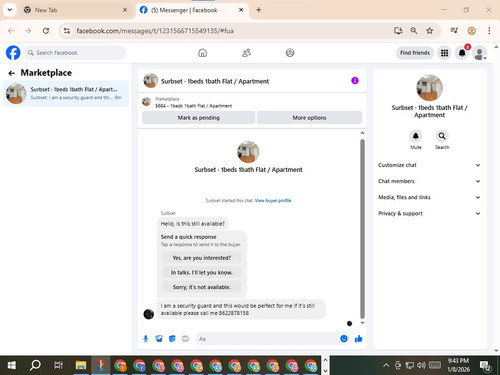Search in conversation via magnifier icon
This screenshot has width=500, height=375.
tap(442, 136)
